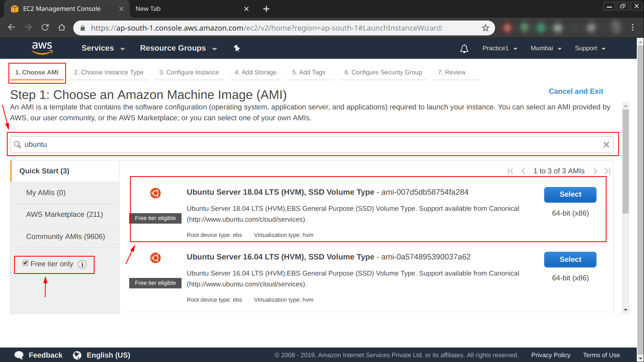Click Free tier eligible badge for Ubuntu 18.04
The image size is (644, 362).
[155, 218]
